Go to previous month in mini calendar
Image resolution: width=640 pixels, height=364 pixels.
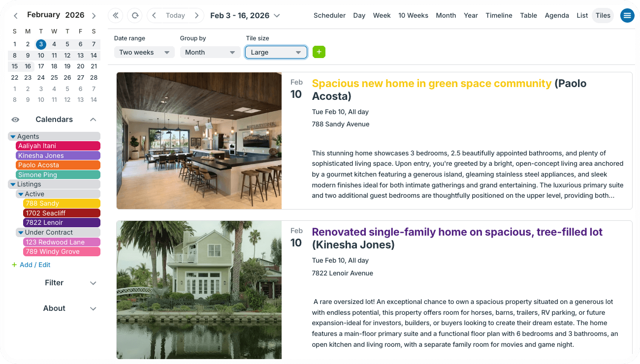[15, 15]
